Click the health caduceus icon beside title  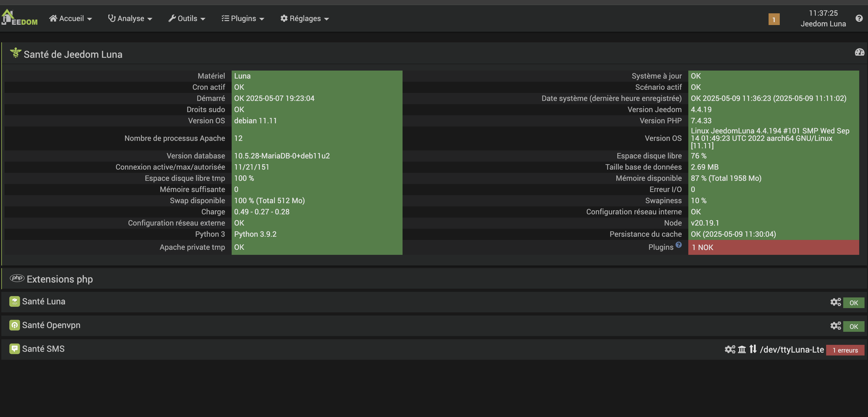click(x=15, y=53)
